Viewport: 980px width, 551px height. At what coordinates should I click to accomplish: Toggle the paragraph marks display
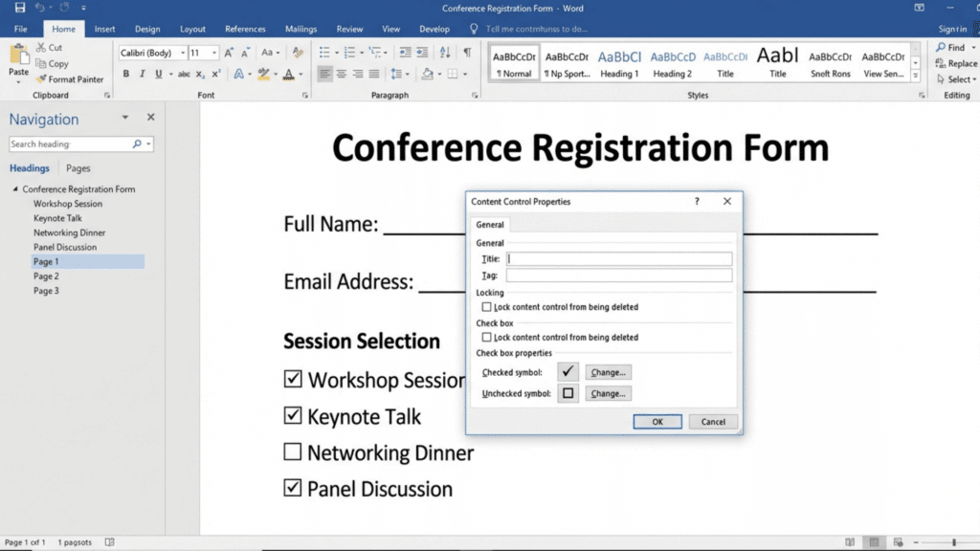pos(468,53)
